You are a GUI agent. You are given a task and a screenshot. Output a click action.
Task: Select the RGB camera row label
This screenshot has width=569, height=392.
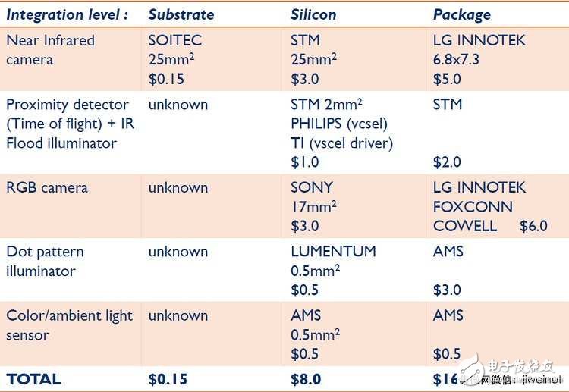click(47, 187)
